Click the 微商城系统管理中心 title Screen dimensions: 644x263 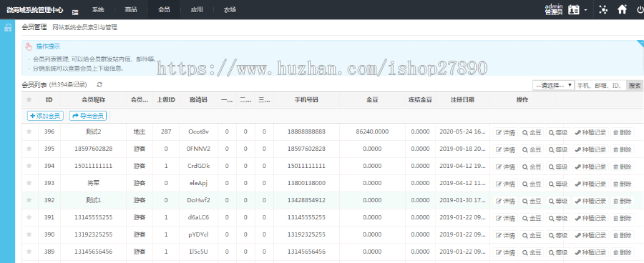pyautogui.click(x=35, y=9)
